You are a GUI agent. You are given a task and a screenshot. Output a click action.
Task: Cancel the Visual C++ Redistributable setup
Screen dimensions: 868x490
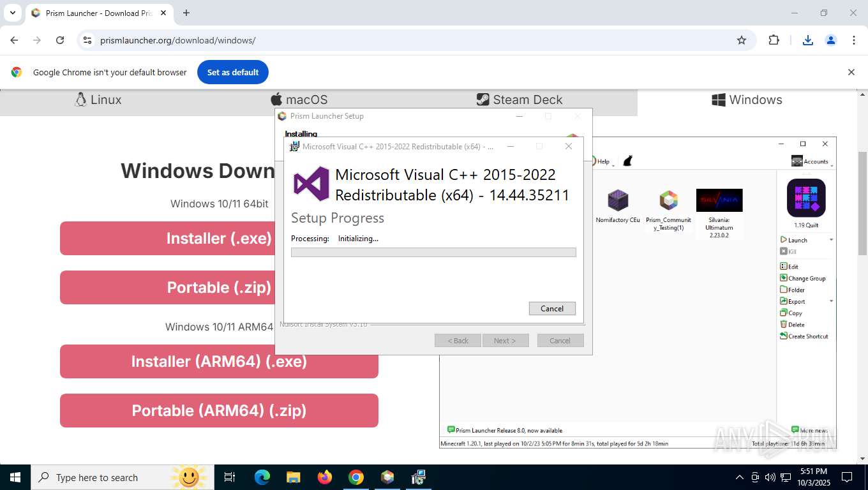(552, 308)
